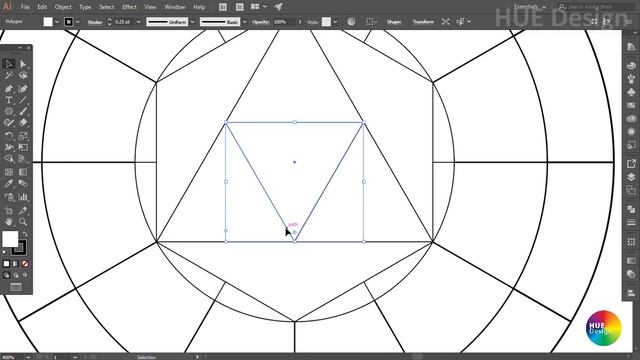Select the Blend tool
The height and width of the screenshot is (360, 640).
point(23,184)
